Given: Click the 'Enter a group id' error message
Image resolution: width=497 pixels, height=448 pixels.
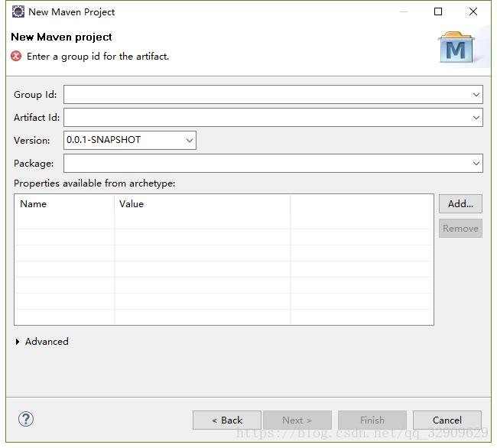Looking at the screenshot, I should [x=98, y=57].
